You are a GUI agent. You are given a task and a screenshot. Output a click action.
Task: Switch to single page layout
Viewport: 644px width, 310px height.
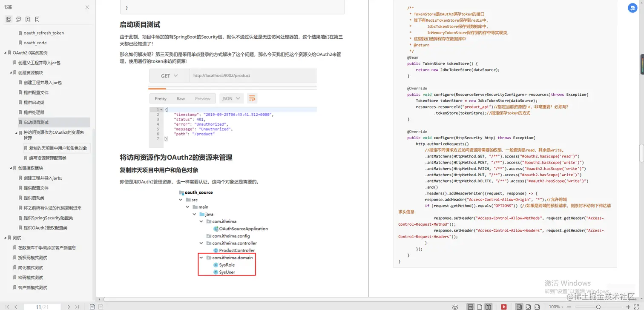pyautogui.click(x=480, y=307)
